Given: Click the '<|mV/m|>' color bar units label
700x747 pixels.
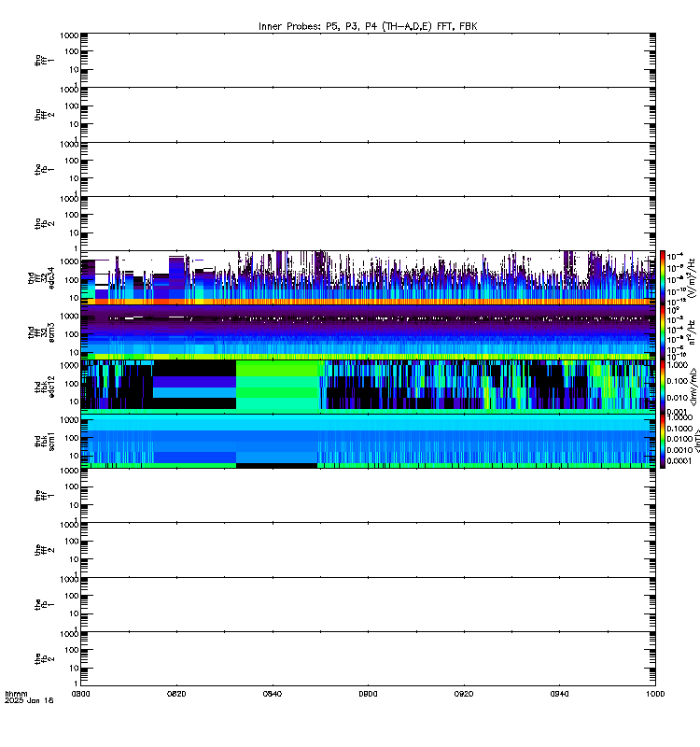Looking at the screenshot, I should 693,387.
